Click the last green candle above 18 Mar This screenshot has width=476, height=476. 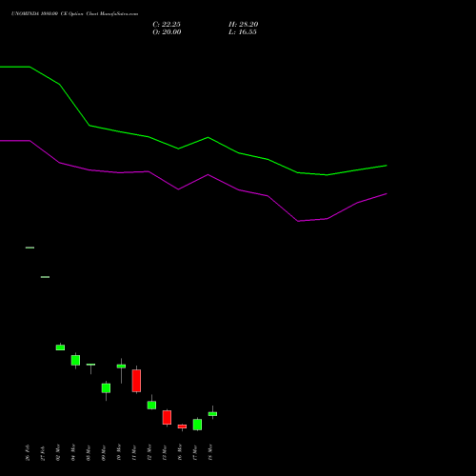coord(212,414)
